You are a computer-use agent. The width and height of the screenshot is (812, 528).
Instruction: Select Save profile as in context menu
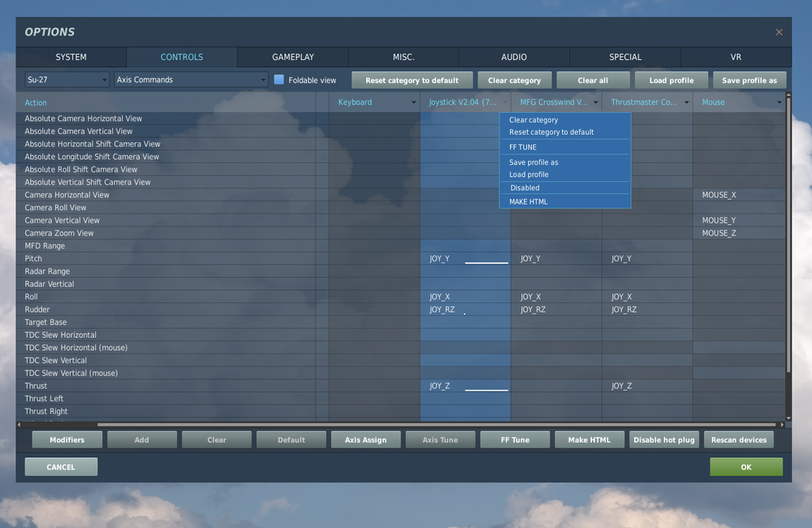pos(565,162)
